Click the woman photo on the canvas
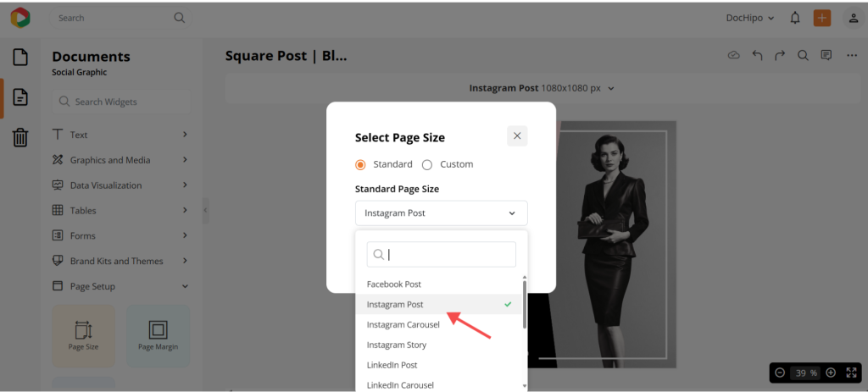The height and width of the screenshot is (392, 868). tap(616, 243)
